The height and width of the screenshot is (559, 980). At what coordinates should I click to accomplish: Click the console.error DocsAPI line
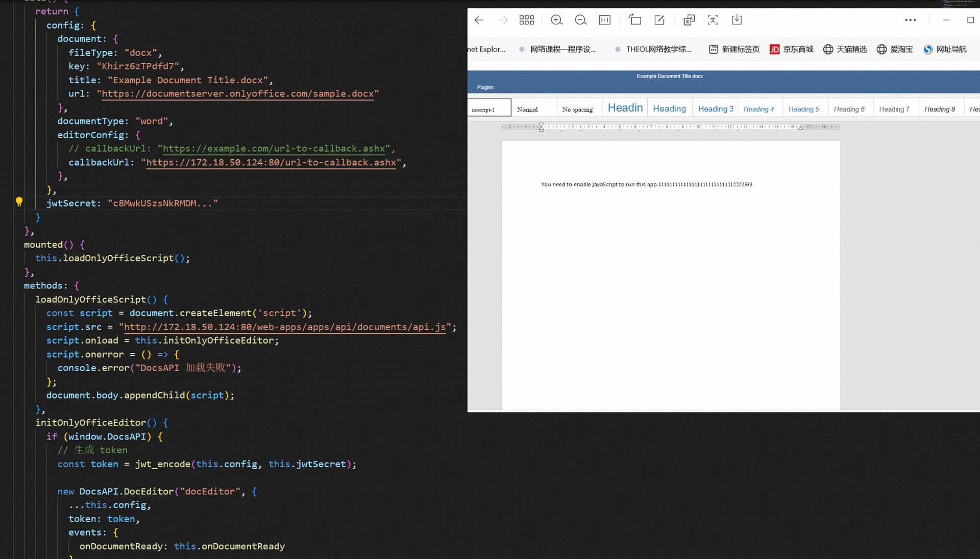[149, 368]
